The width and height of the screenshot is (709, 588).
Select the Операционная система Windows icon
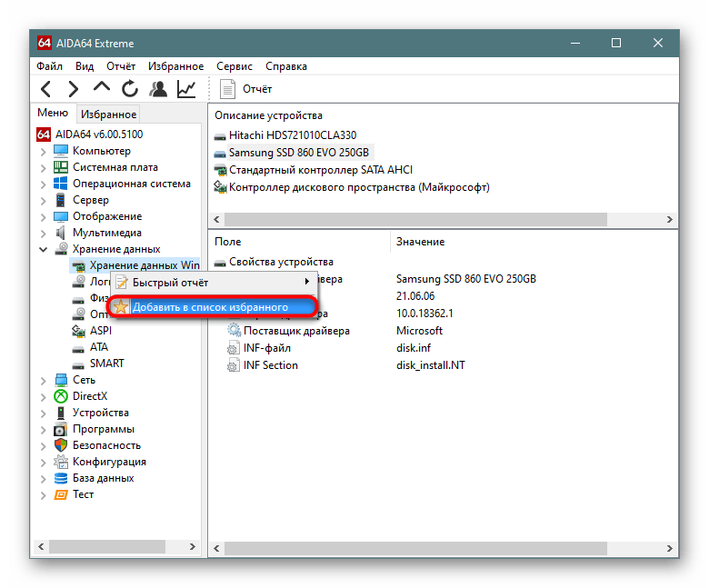(x=61, y=184)
